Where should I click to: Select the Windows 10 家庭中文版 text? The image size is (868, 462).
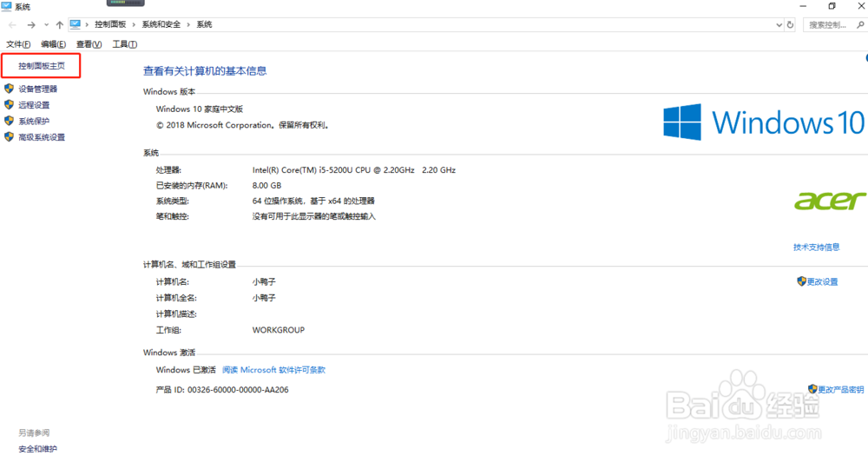[x=200, y=109]
